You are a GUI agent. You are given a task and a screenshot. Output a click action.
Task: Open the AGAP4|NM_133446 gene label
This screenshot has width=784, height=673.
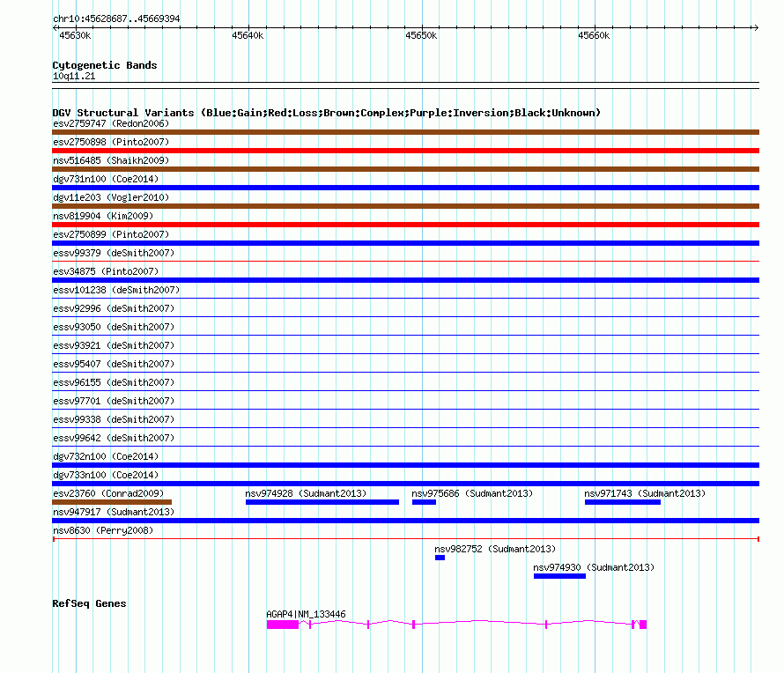tap(306, 614)
